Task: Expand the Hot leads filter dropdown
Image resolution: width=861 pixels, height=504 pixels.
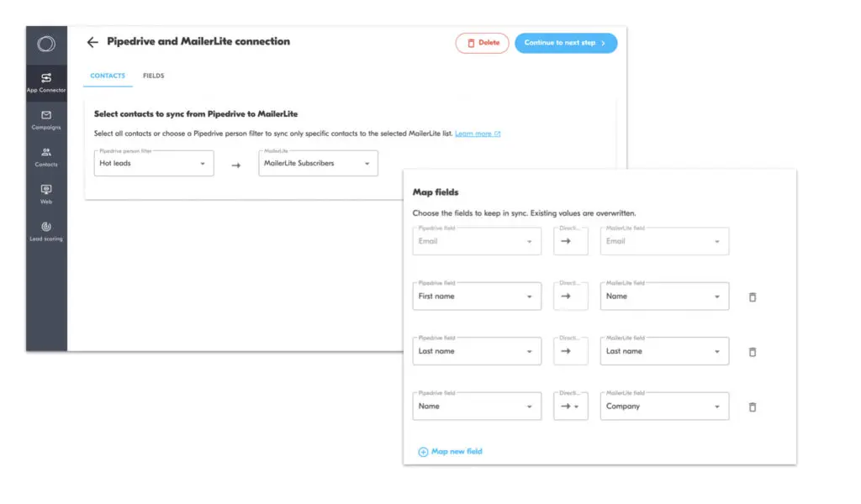Action: (x=154, y=163)
